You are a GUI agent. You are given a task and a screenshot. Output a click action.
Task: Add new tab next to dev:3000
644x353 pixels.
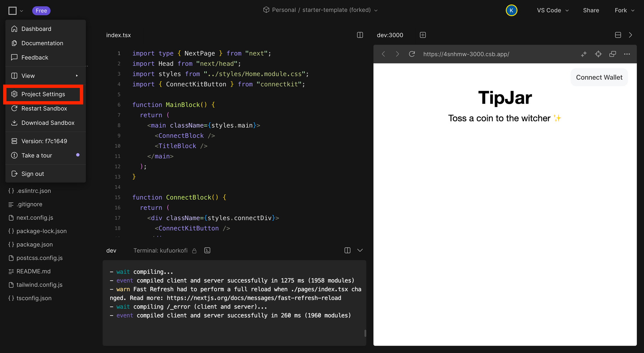coord(423,35)
